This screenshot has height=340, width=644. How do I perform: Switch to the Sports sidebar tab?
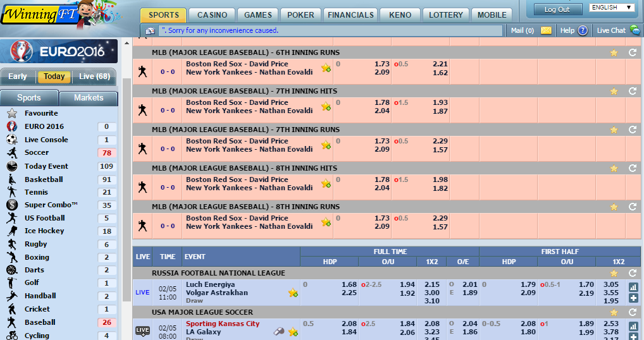29,97
